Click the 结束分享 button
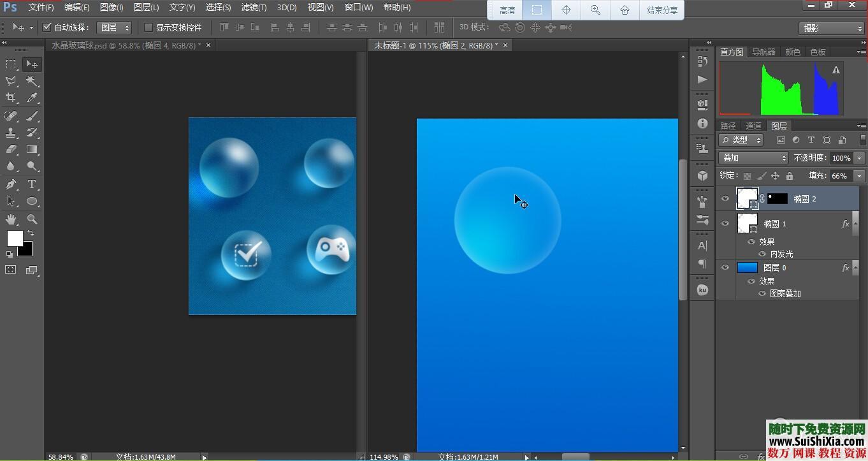868x461 pixels. tap(662, 10)
